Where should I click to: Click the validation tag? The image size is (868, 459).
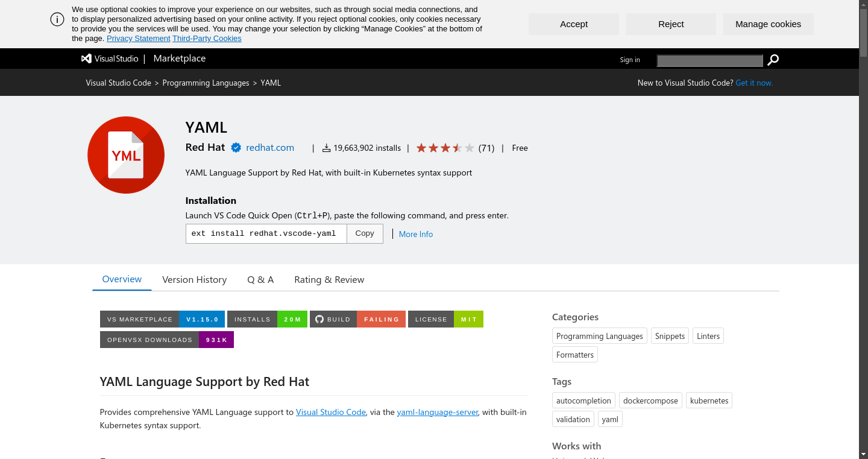(573, 419)
